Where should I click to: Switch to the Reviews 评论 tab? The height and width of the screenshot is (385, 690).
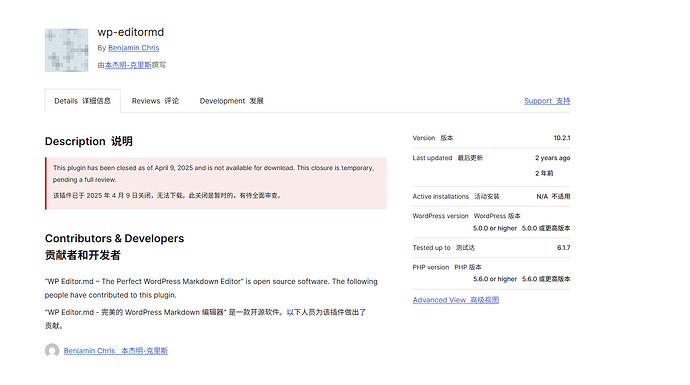(155, 101)
